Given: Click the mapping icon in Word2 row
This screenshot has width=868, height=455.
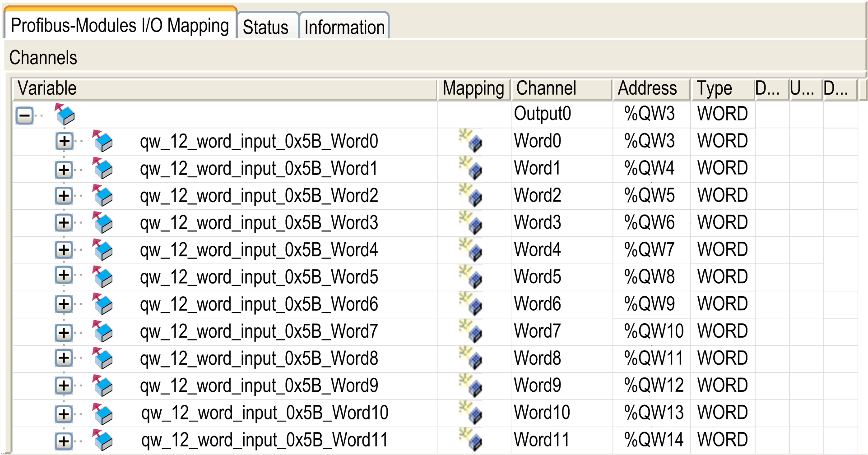Looking at the screenshot, I should tap(471, 195).
